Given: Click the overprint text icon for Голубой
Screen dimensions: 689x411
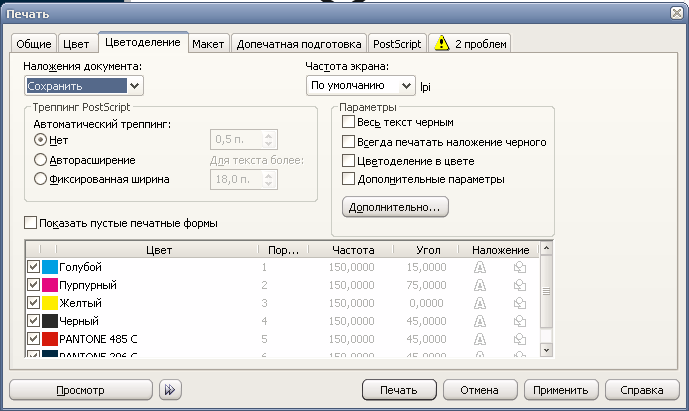Looking at the screenshot, I should [x=480, y=267].
